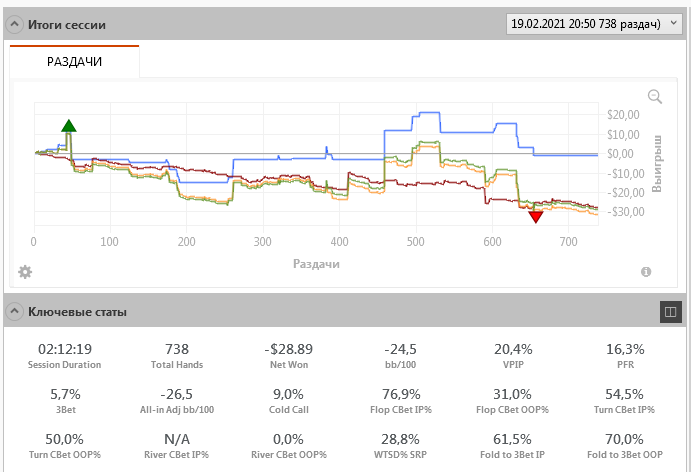This screenshot has width=691, height=472.
Task: Select the PFR 16,3% stat
Action: click(625, 356)
